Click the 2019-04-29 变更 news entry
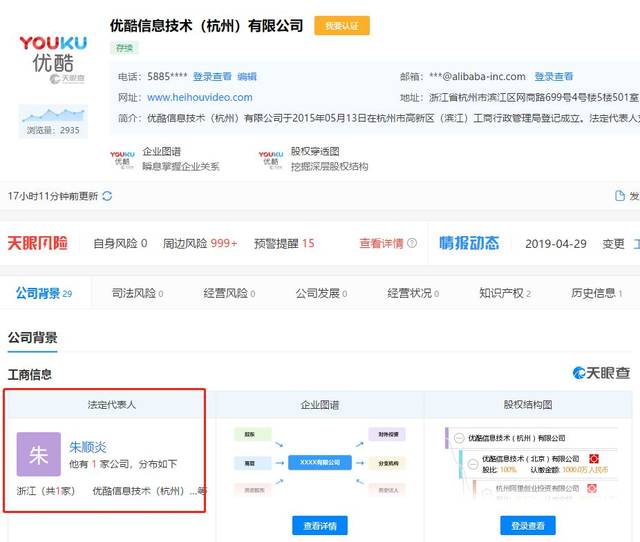 coord(575,244)
